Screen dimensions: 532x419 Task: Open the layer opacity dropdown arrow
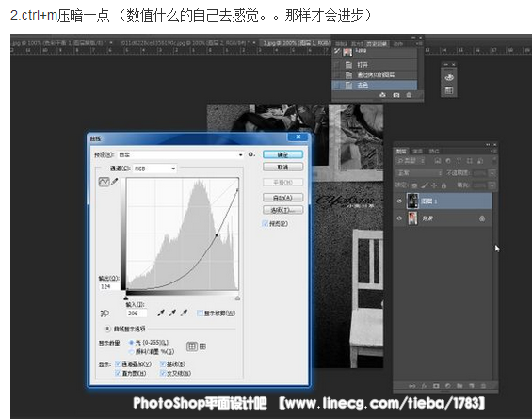pyautogui.click(x=492, y=173)
